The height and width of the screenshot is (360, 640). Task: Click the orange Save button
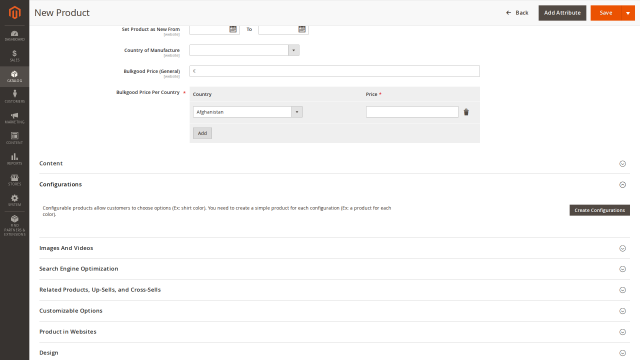pos(606,13)
